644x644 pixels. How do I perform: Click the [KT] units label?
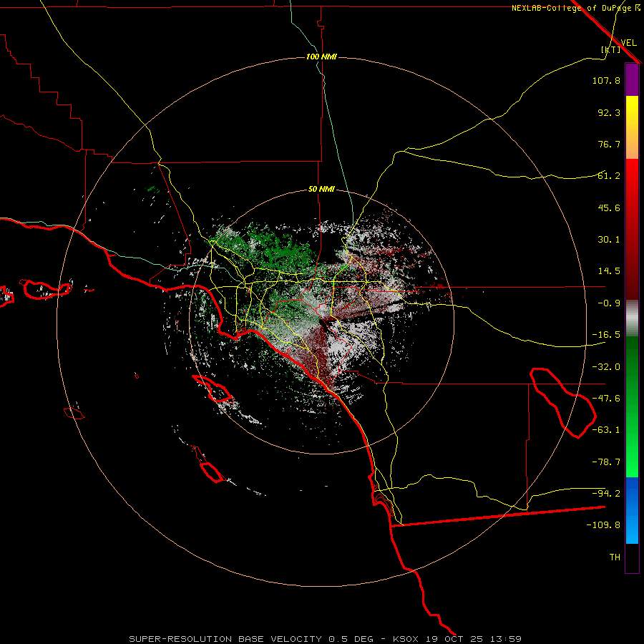(x=611, y=49)
